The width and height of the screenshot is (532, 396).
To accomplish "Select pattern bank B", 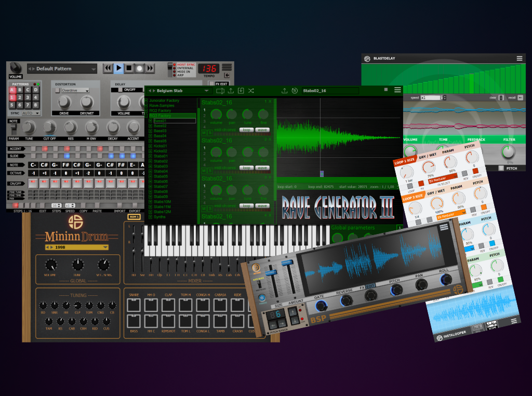I will point(19,90).
